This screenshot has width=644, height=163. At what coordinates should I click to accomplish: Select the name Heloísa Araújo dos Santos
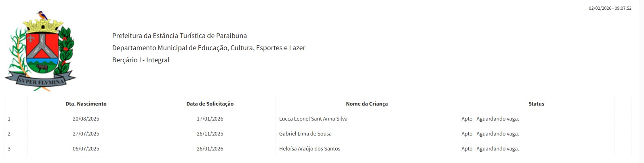[x=309, y=149]
